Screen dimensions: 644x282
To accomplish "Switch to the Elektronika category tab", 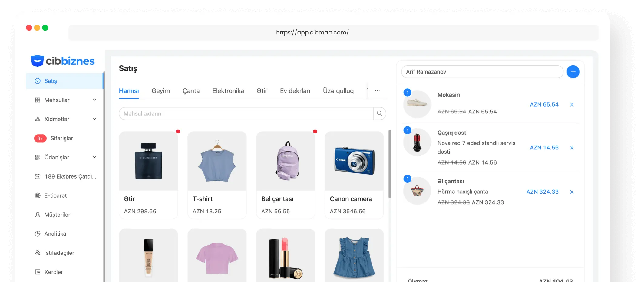I will tap(228, 91).
